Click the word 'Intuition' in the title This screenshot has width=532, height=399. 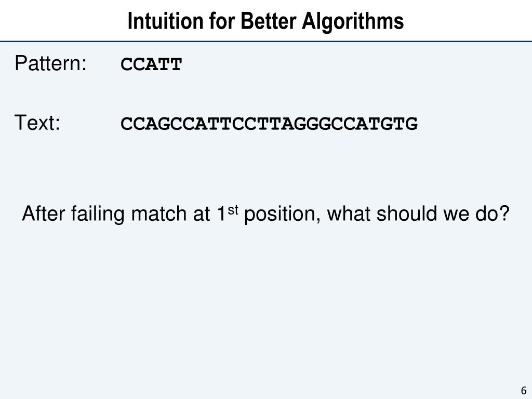[x=166, y=21]
